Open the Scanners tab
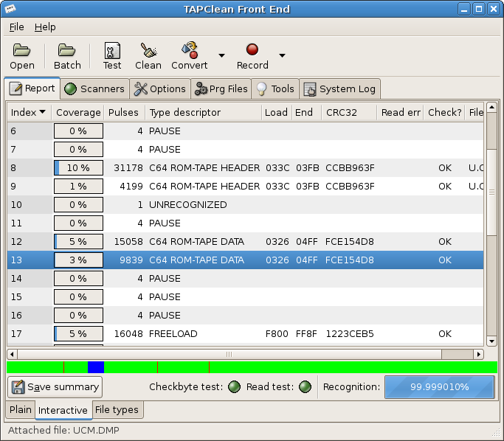The width and height of the screenshot is (504, 441). click(94, 89)
